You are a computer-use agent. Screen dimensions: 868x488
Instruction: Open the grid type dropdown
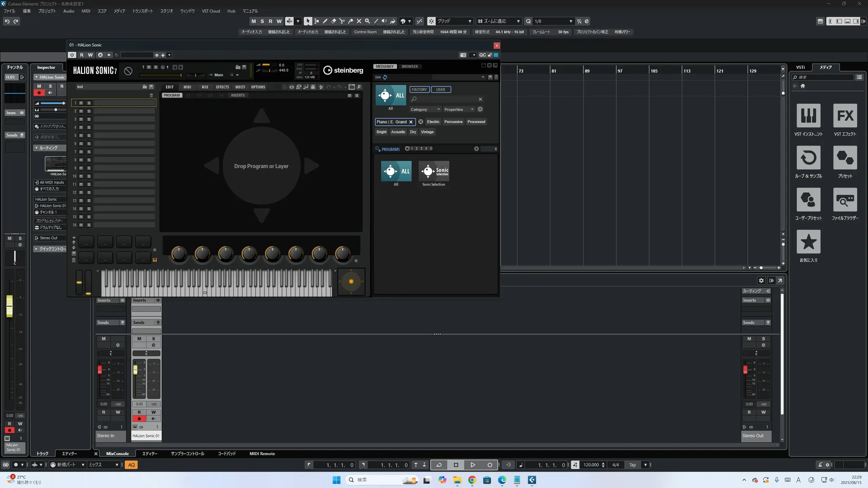(454, 21)
